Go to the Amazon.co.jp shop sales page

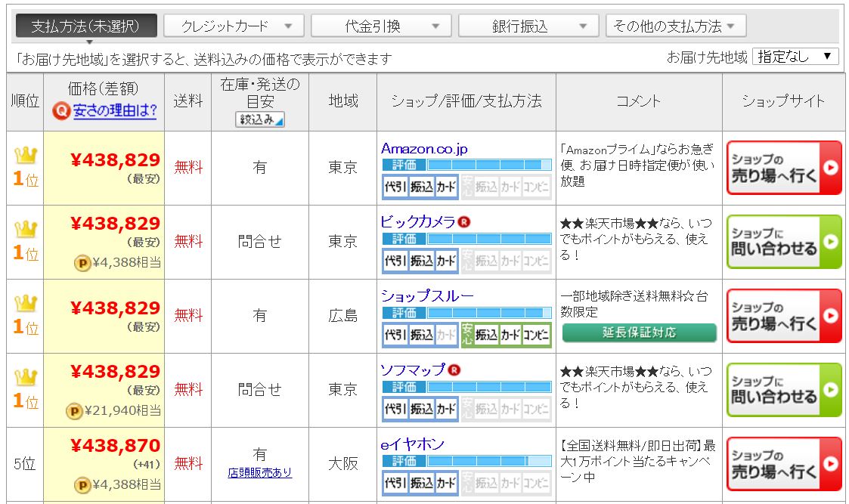tap(783, 168)
